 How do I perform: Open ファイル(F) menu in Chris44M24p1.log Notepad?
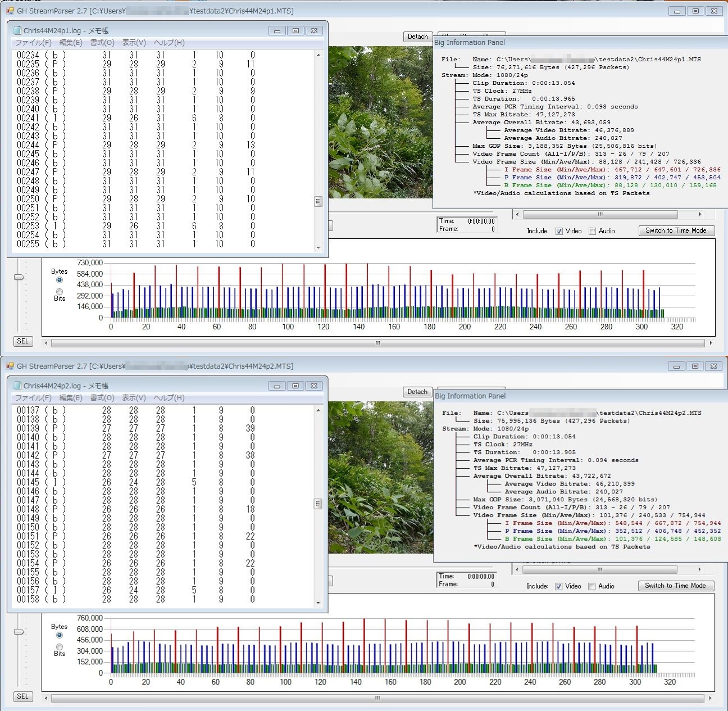(x=33, y=43)
